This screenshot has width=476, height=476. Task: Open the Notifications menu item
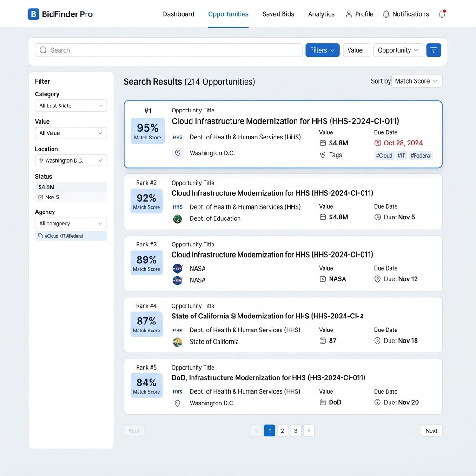405,14
